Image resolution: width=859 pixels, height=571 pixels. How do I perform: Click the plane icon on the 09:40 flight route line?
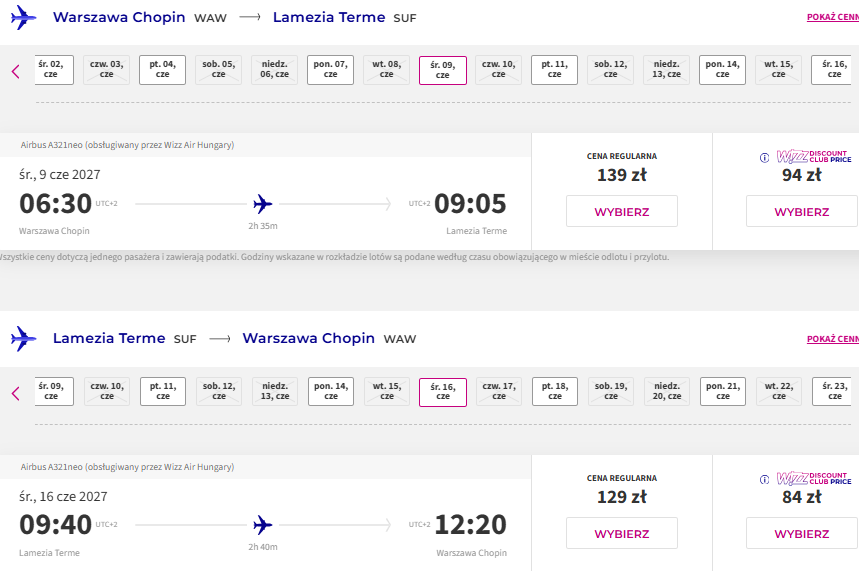[263, 525]
